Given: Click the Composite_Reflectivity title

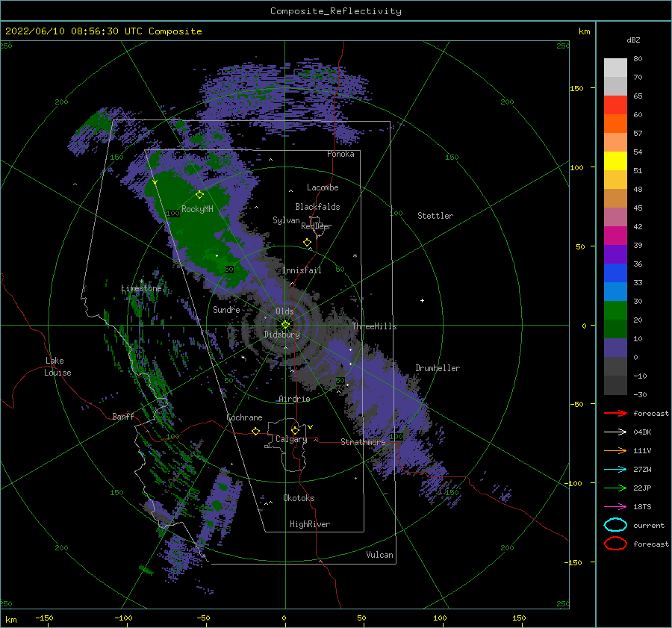Looking at the screenshot, I should tap(335, 11).
